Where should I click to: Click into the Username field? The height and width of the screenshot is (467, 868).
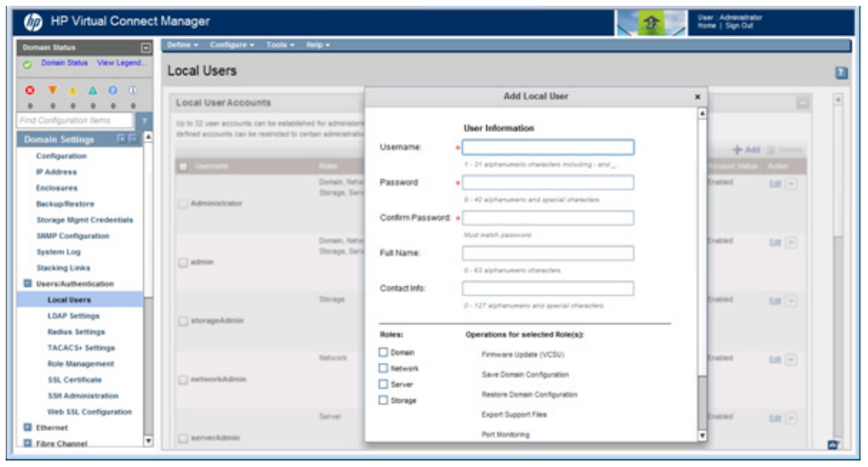pos(548,148)
